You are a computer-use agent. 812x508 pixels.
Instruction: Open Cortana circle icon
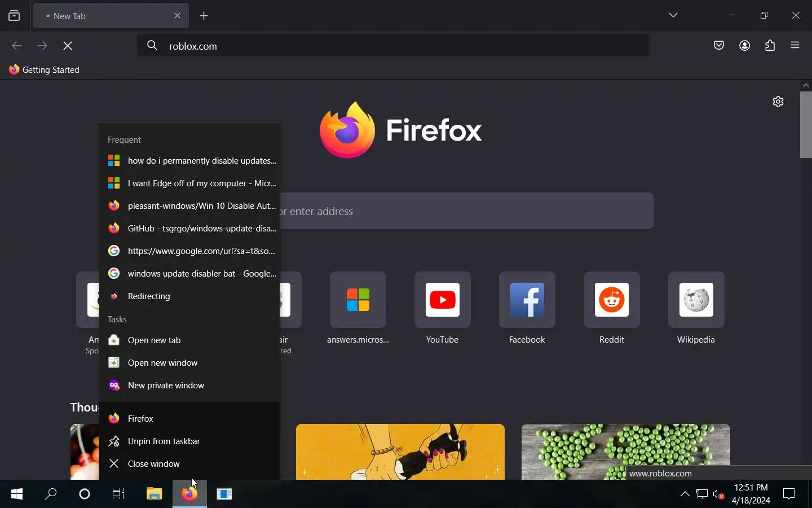(85, 494)
